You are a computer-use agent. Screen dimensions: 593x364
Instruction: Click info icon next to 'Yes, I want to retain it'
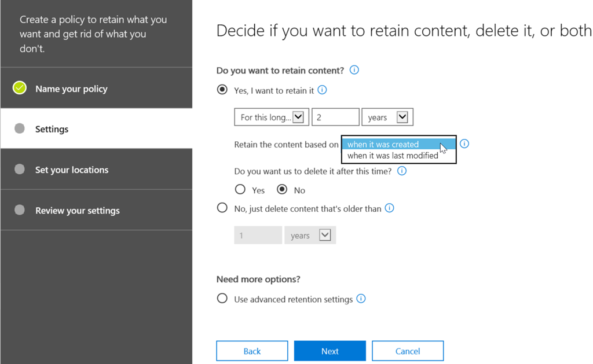(x=323, y=90)
